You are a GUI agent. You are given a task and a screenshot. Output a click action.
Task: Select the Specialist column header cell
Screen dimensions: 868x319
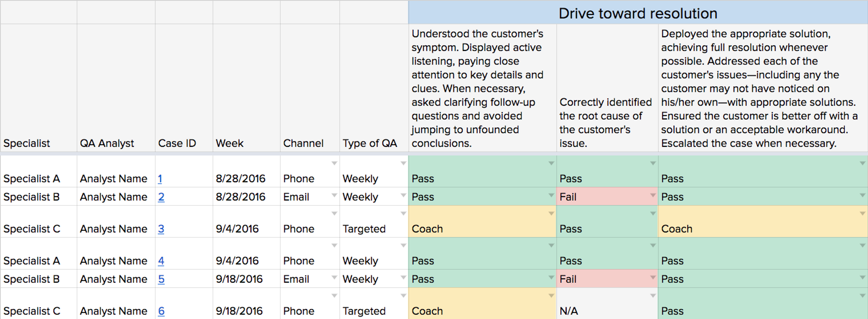(x=38, y=88)
